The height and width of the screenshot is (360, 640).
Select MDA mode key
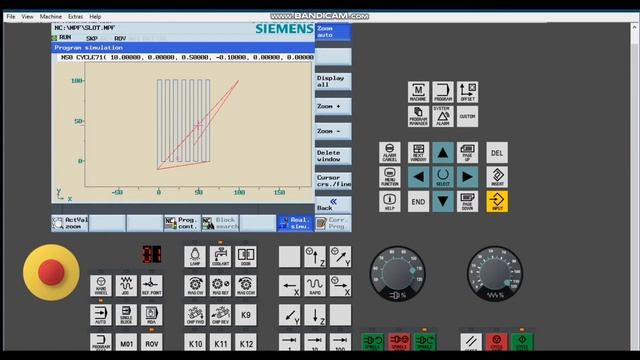[151, 315]
